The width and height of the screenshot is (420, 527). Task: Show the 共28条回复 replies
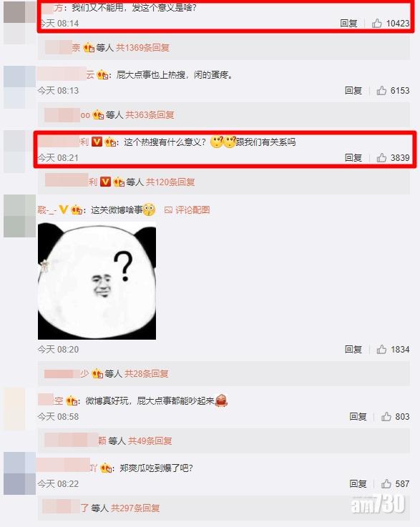click(146, 374)
